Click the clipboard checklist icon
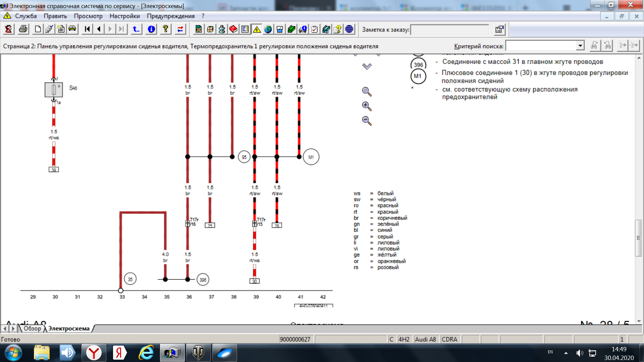The height and width of the screenshot is (362, 644). coord(314,29)
